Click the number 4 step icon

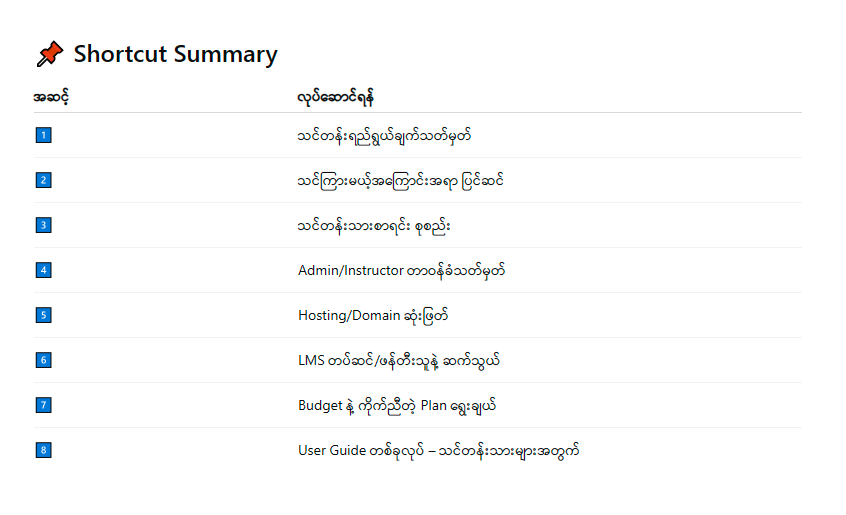(x=44, y=270)
